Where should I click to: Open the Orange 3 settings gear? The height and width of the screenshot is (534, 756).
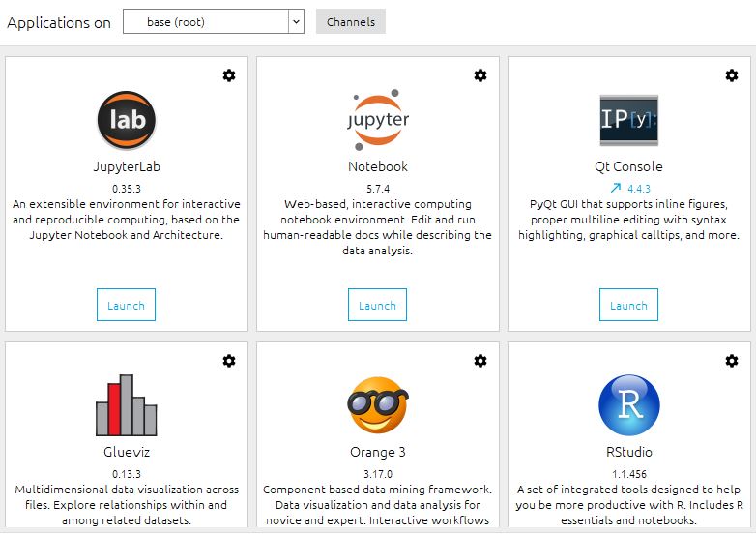pos(480,361)
